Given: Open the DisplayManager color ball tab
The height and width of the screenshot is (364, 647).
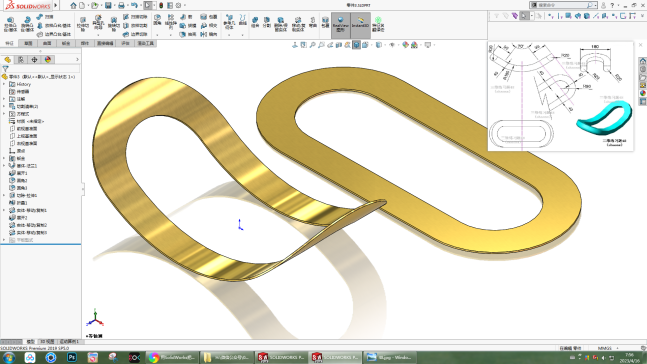Looking at the screenshot, I should (48, 60).
